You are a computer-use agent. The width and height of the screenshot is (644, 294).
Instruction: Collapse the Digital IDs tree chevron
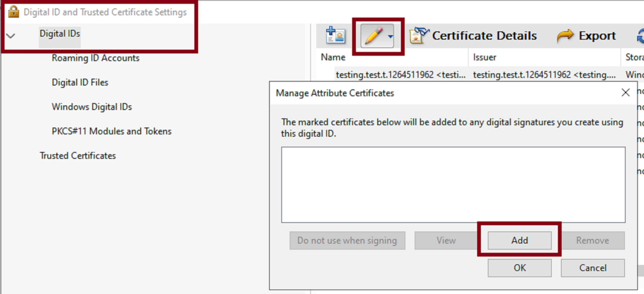tap(11, 36)
